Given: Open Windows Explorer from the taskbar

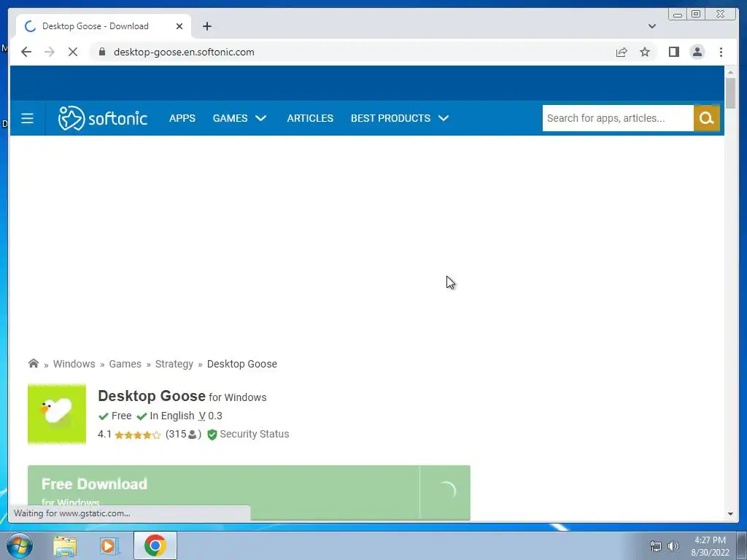Looking at the screenshot, I should pos(65,546).
